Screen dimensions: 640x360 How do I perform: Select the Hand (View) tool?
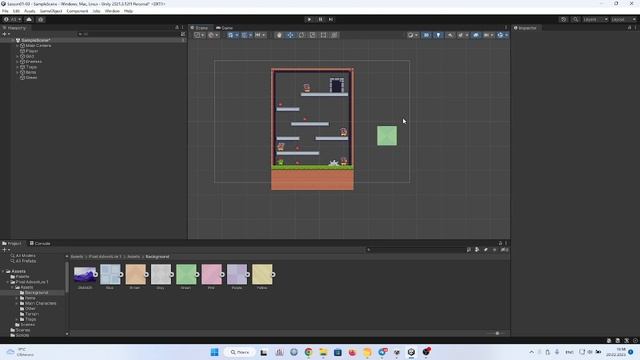click(279, 35)
